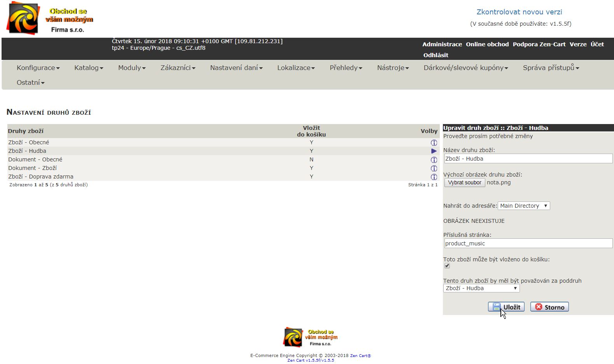
Task: Open the Main Directory upload dropdown
Action: [523, 206]
